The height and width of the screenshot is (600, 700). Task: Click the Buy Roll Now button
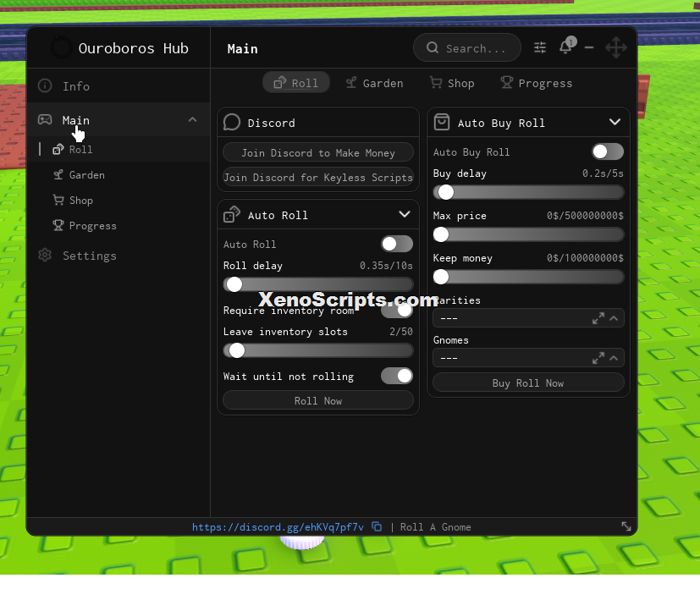click(x=528, y=383)
